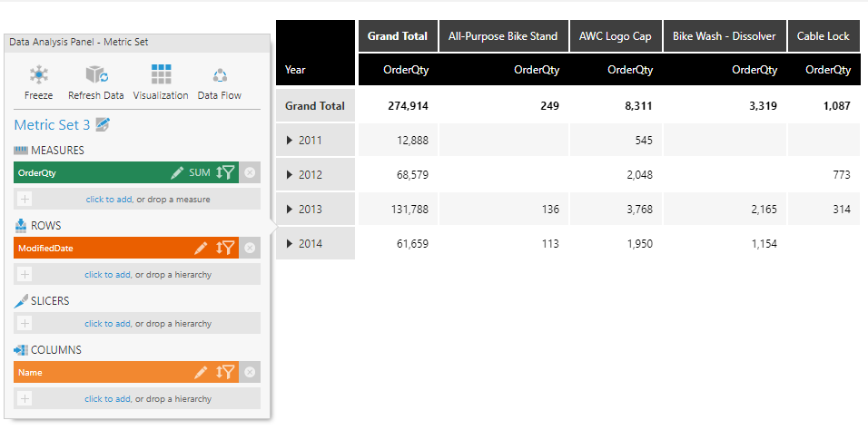Open the Data Flow view

pyautogui.click(x=219, y=75)
